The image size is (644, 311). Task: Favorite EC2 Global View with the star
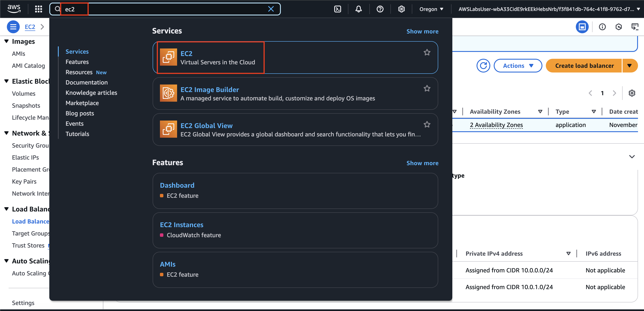[427, 125]
